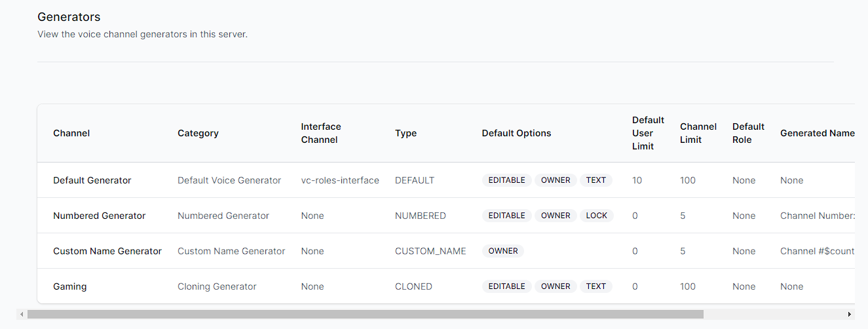Click the CLONED type cell
Viewport: 868px width, 329px height.
(413, 286)
